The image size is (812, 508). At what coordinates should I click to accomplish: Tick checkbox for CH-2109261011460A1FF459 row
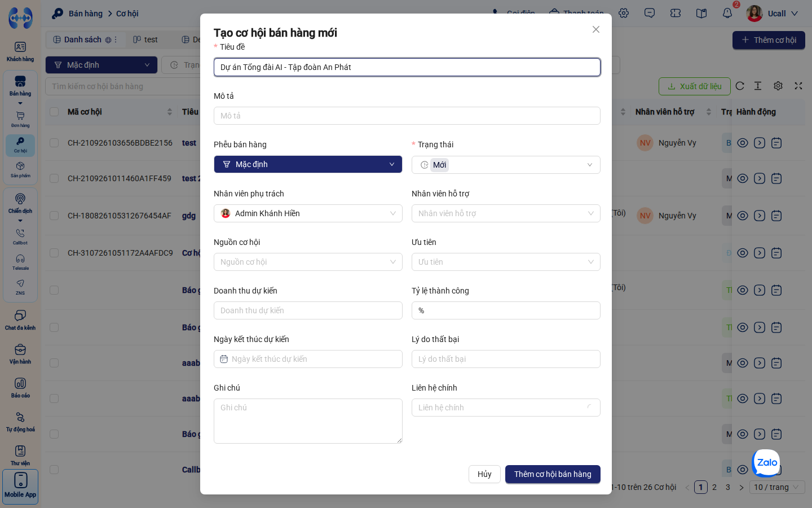point(54,178)
